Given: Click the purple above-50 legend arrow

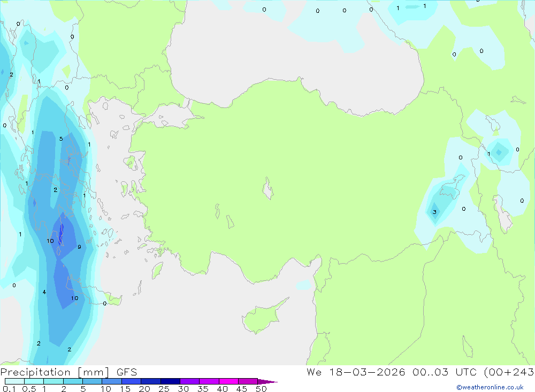Looking at the screenshot, I should pos(267,382).
